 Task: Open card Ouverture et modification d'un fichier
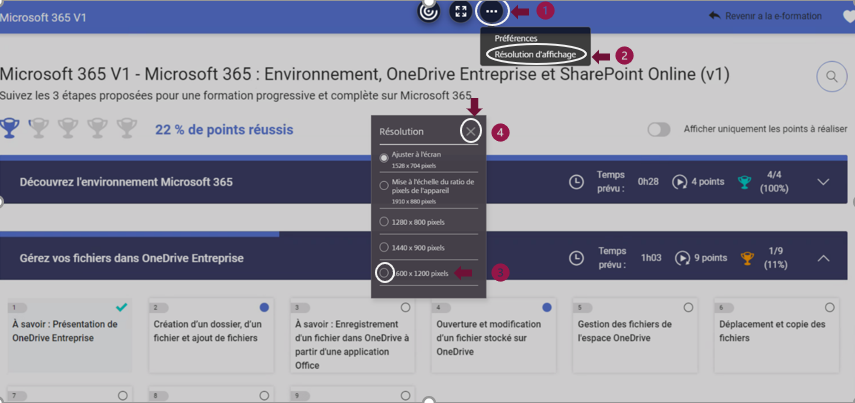(493, 335)
